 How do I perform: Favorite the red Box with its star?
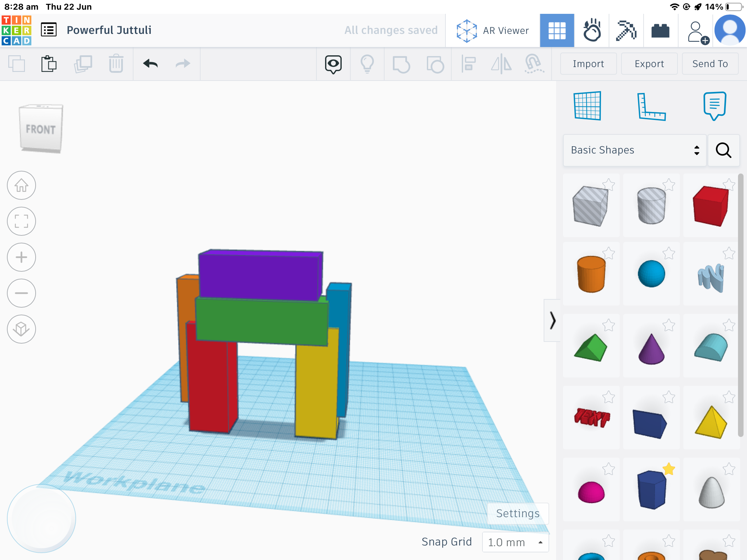click(x=729, y=185)
